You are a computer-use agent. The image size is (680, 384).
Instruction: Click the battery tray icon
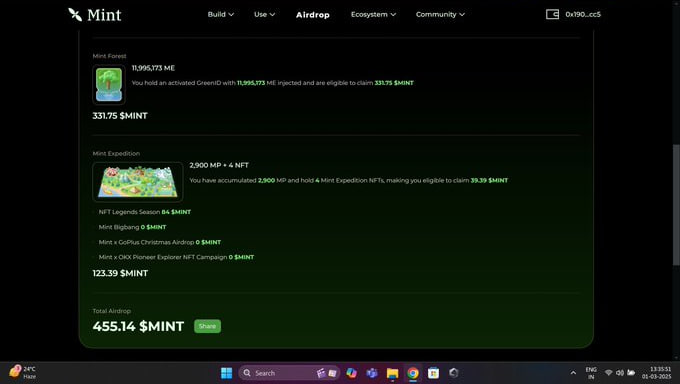tap(631, 373)
